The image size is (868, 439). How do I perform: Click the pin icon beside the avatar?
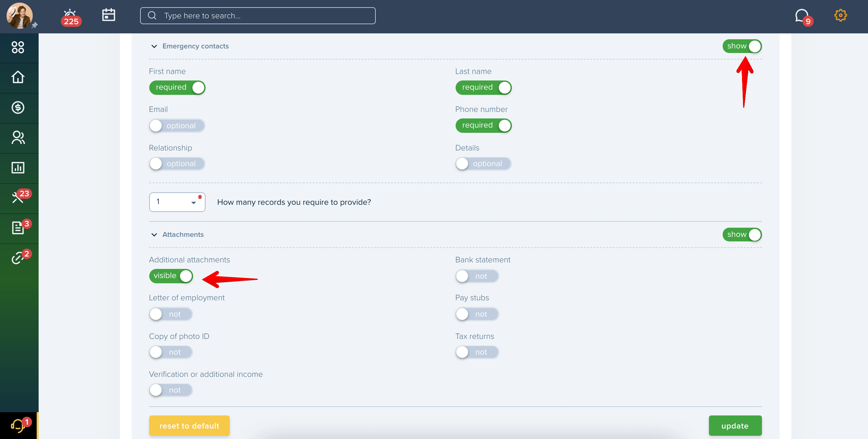tap(35, 25)
